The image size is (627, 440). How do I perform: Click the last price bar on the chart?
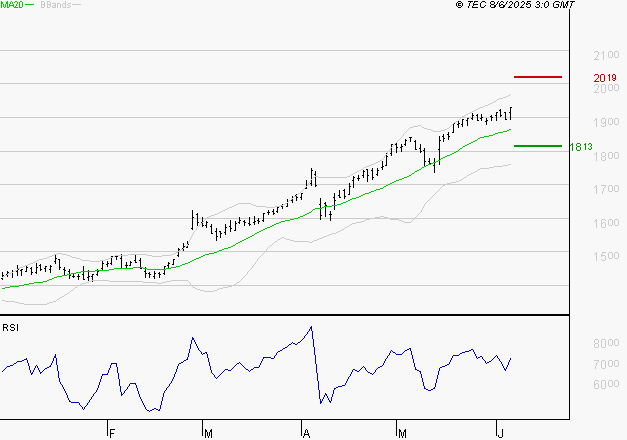point(511,113)
